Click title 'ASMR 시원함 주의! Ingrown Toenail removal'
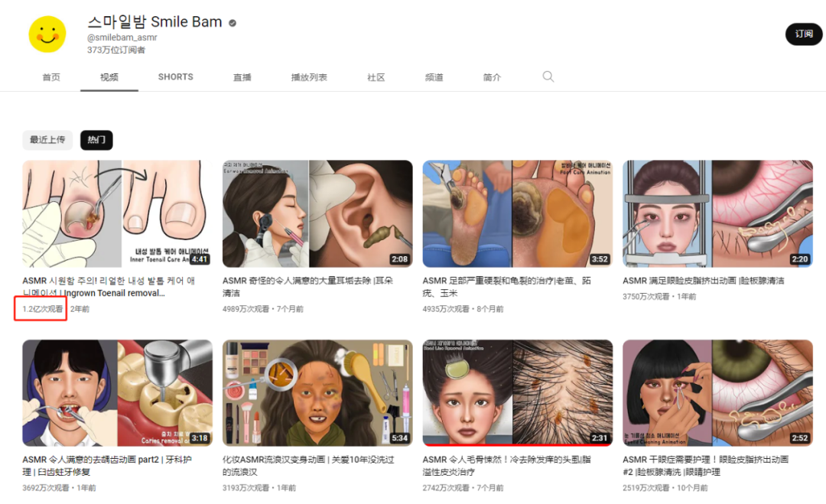Viewport: 826px width, 504px height. (x=109, y=287)
